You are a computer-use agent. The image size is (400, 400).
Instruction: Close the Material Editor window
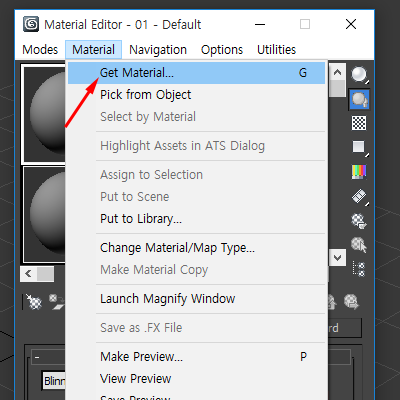[351, 24]
